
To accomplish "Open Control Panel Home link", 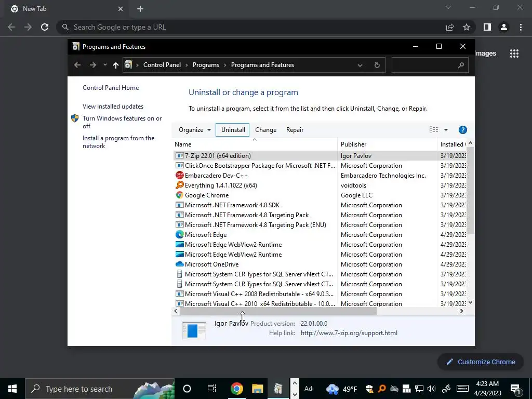I will [111, 87].
